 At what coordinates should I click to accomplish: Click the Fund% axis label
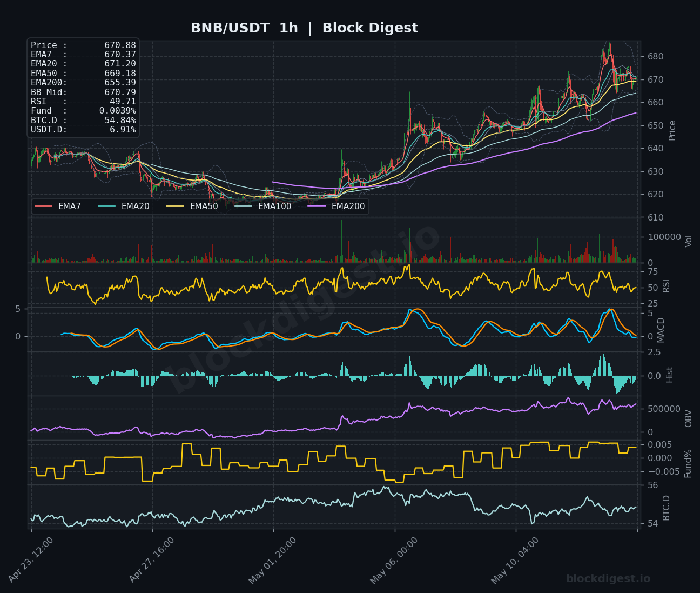coord(688,464)
